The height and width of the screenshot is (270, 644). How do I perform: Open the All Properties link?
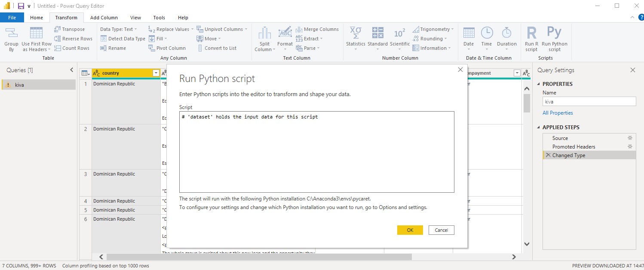558,113
